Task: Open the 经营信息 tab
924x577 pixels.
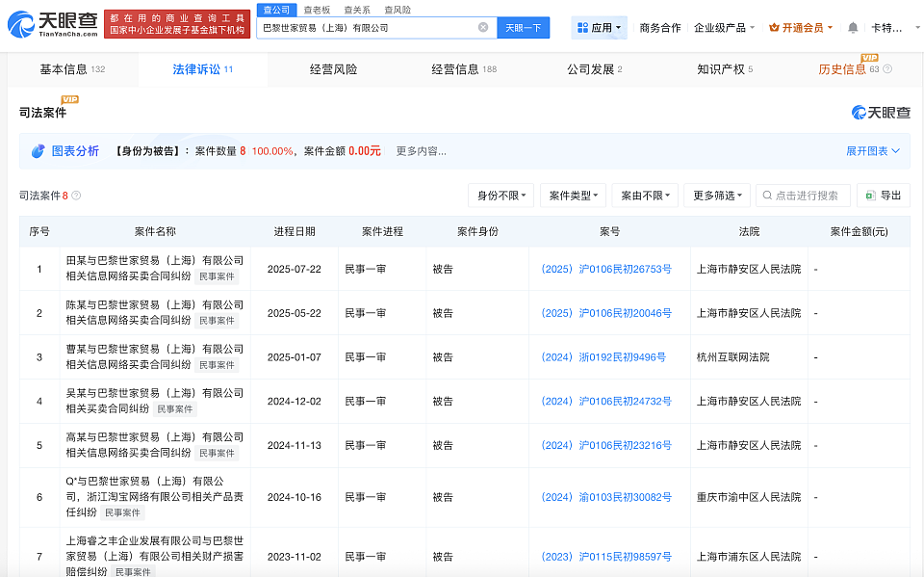Action: click(464, 69)
